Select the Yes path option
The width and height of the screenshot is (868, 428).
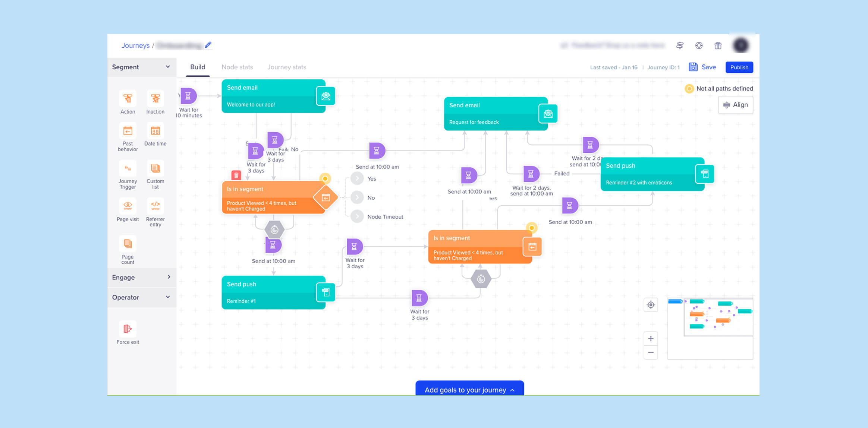357,179
